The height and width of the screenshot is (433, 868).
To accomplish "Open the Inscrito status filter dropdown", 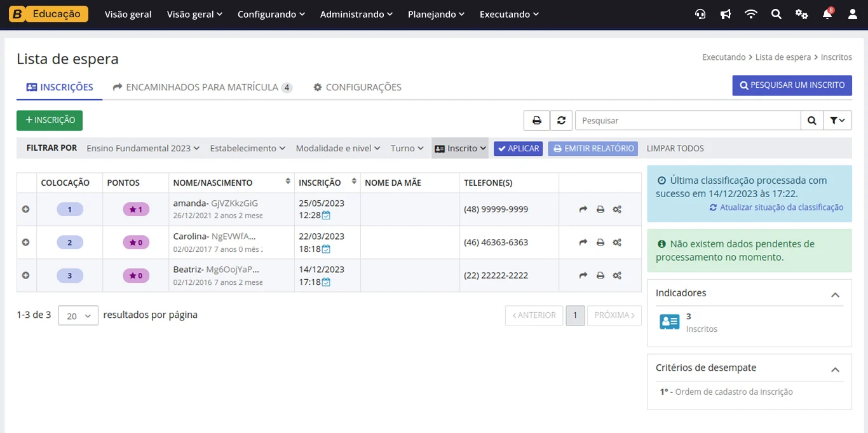I will (x=460, y=148).
